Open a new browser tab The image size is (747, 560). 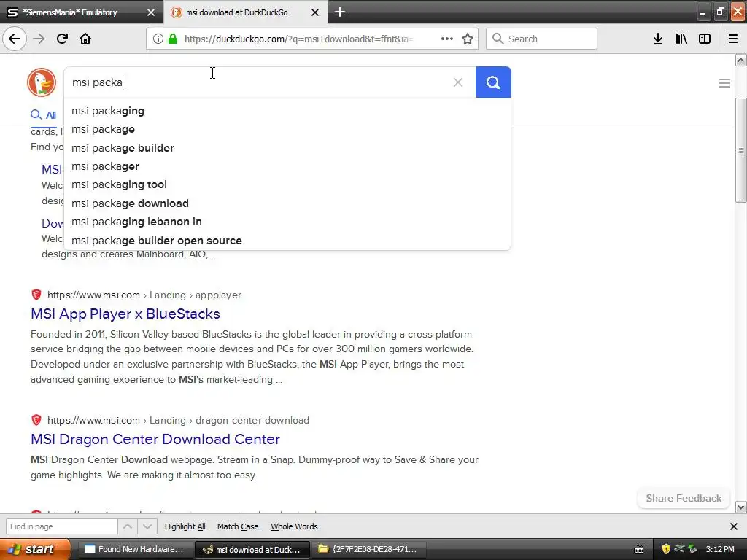click(340, 12)
